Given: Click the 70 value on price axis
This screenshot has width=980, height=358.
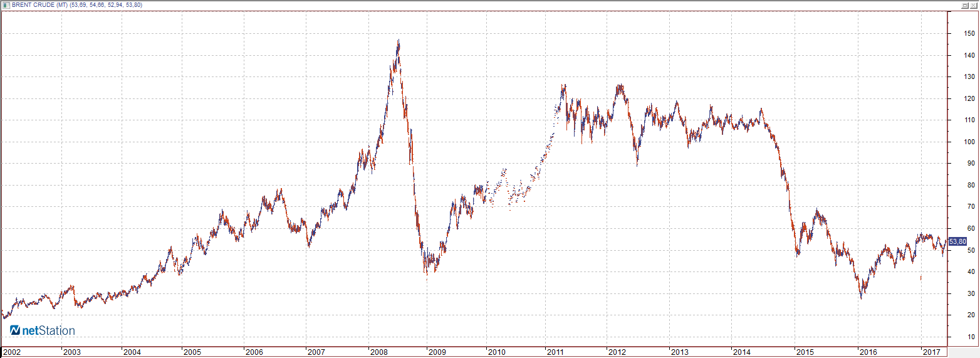Looking at the screenshot, I should pos(970,207).
